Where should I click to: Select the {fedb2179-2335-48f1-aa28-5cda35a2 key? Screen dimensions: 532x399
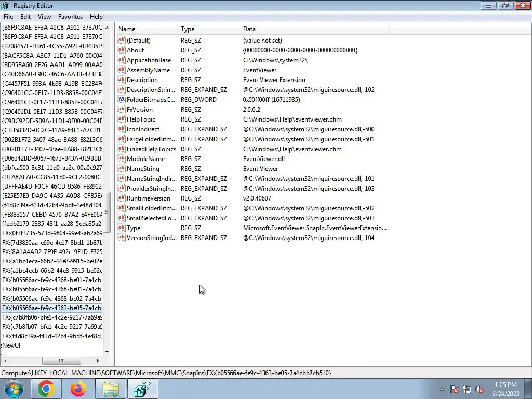click(52, 223)
